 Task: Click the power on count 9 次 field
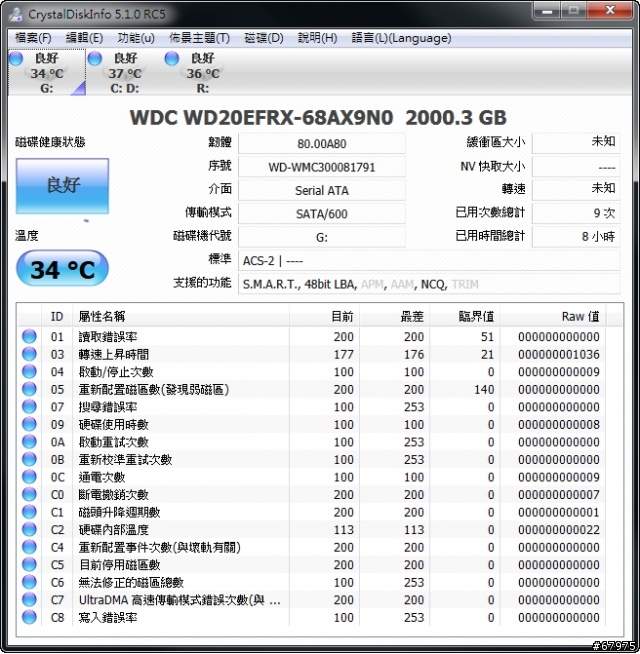pyautogui.click(x=576, y=214)
